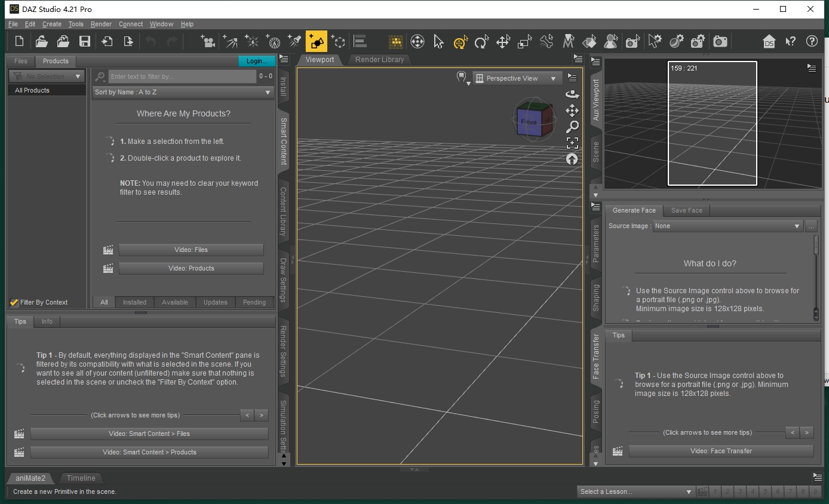Click the Login button

(257, 61)
